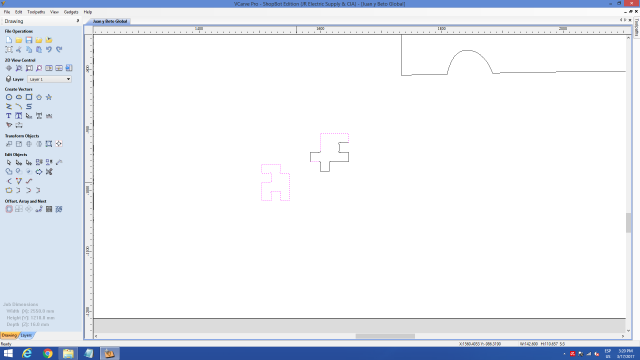Select the Juan y Beto Global document tab
Image resolution: width=640 pixels, height=360 pixels.
(x=110, y=21)
